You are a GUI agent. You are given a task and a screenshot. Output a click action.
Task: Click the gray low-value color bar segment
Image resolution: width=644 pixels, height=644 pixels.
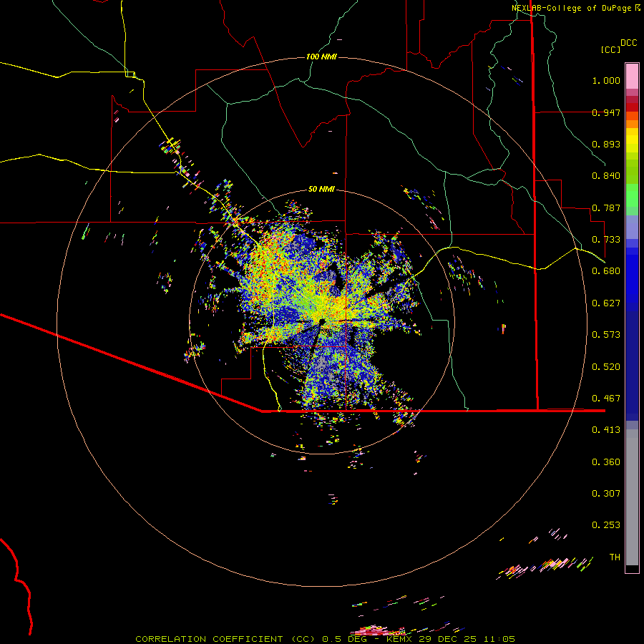[632, 497]
